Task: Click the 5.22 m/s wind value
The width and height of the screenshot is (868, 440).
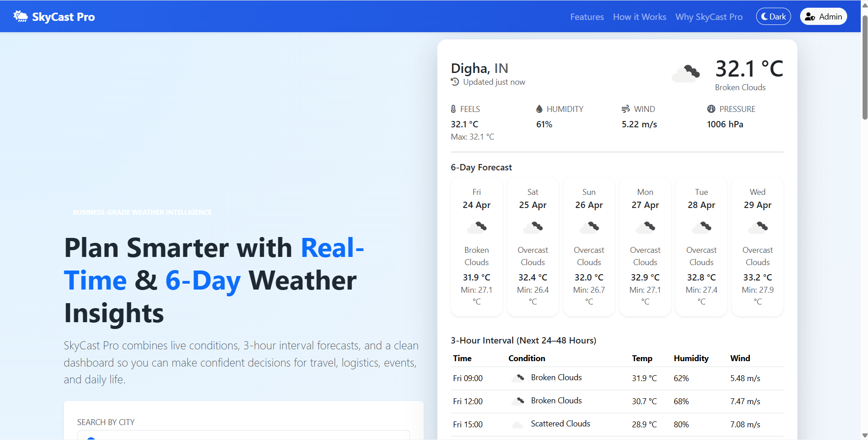Action: [x=639, y=124]
